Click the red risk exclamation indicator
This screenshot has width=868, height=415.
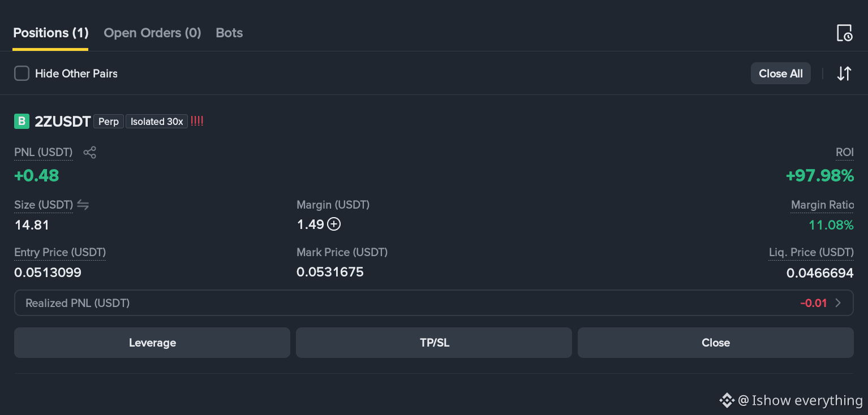coord(197,121)
